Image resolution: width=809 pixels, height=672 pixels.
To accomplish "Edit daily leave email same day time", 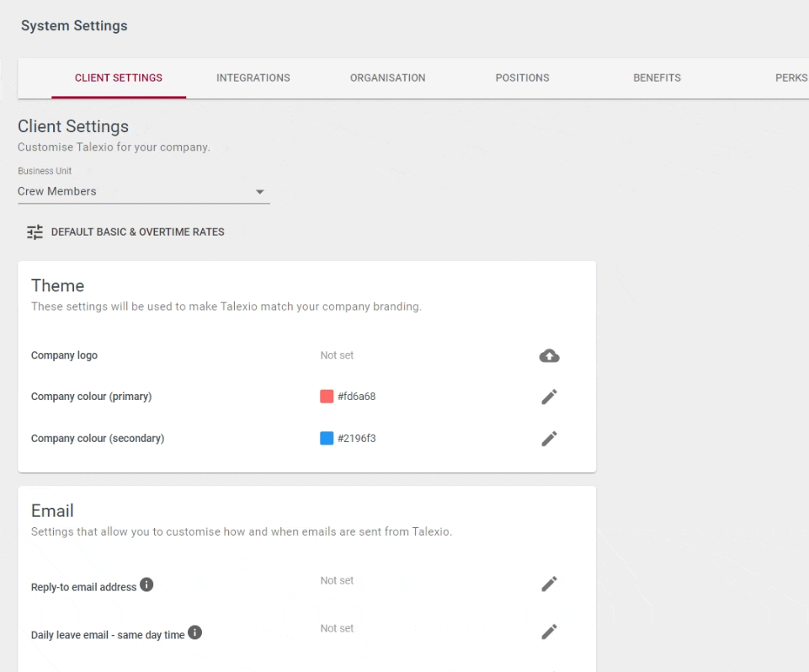I will coord(549,632).
